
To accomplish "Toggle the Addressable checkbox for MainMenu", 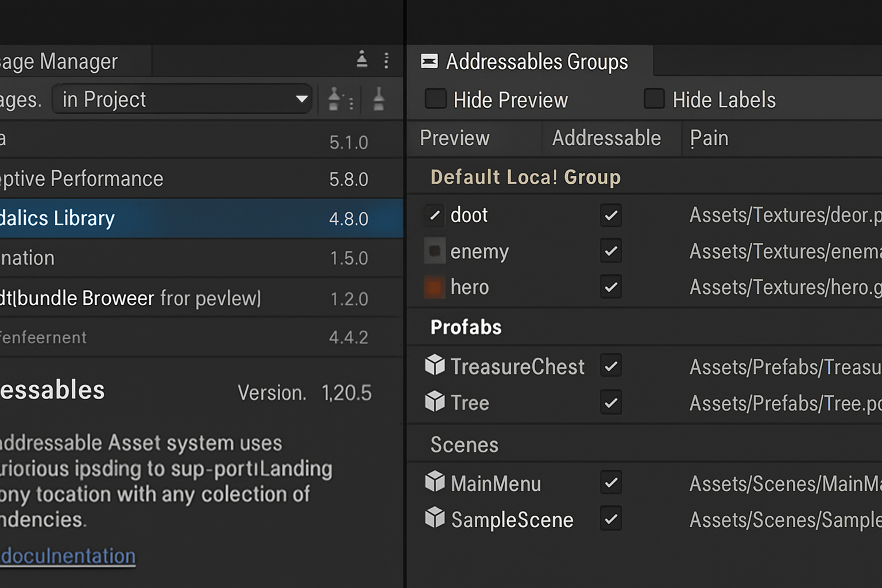I will (611, 482).
